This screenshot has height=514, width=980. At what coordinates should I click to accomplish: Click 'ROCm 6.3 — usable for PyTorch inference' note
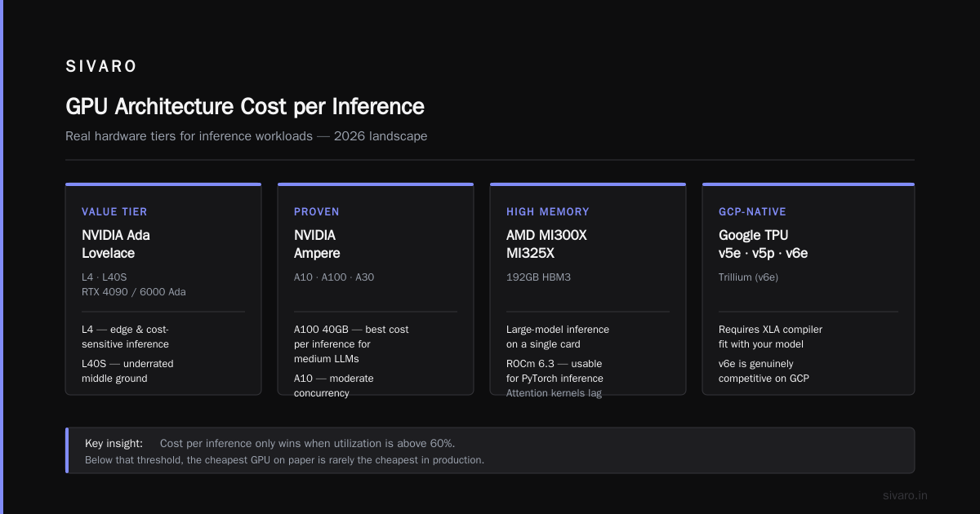(555, 371)
